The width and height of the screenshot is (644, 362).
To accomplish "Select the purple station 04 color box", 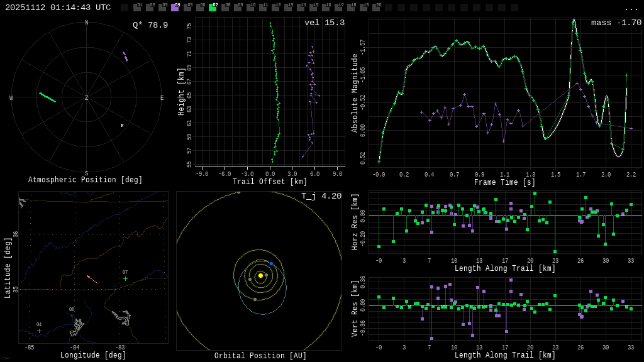I will point(175,8).
